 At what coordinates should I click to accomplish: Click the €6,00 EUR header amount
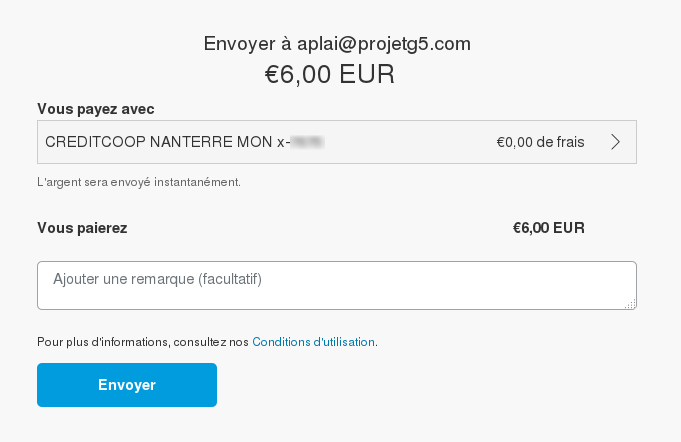(x=329, y=74)
